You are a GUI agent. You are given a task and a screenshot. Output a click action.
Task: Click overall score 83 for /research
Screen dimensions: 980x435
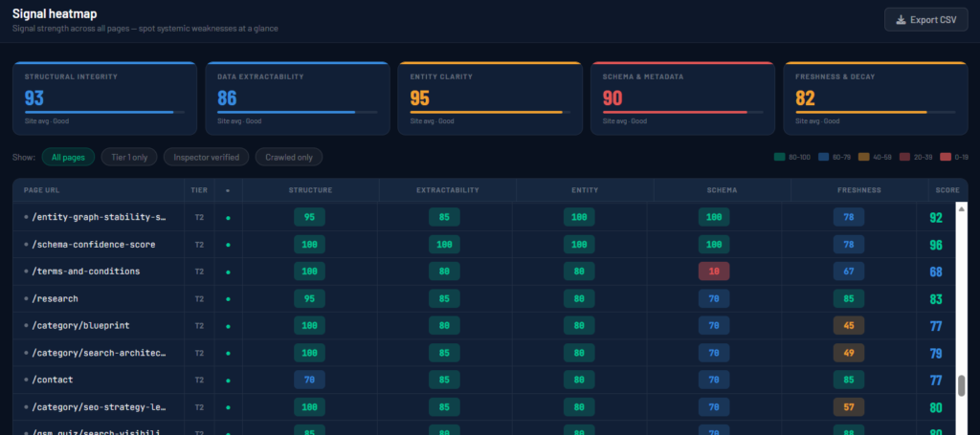click(x=936, y=299)
